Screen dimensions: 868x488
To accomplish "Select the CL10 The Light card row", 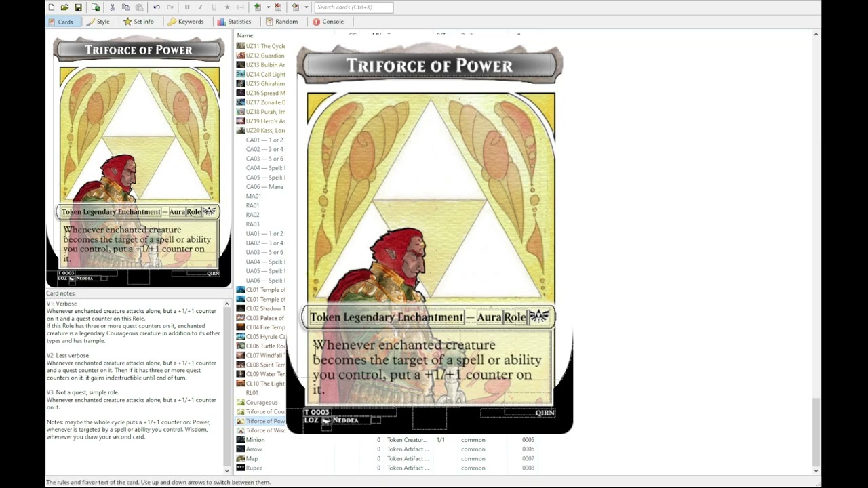I will [x=261, y=384].
